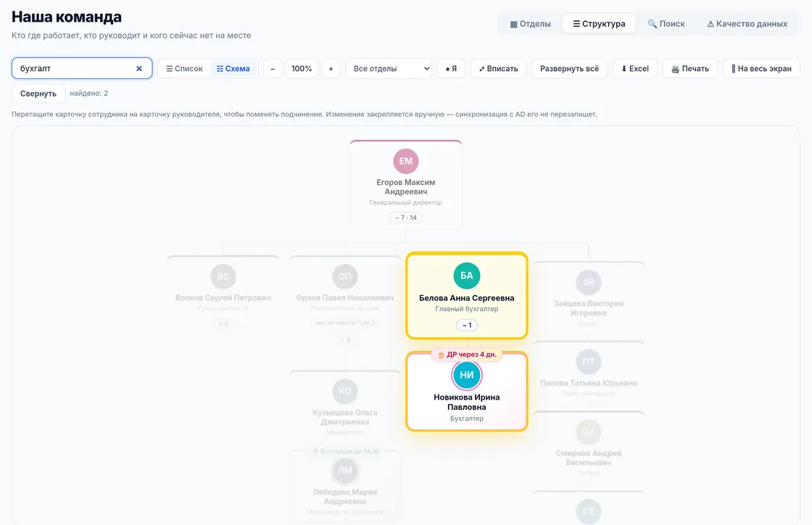Go to the Поиск tab

[666, 24]
